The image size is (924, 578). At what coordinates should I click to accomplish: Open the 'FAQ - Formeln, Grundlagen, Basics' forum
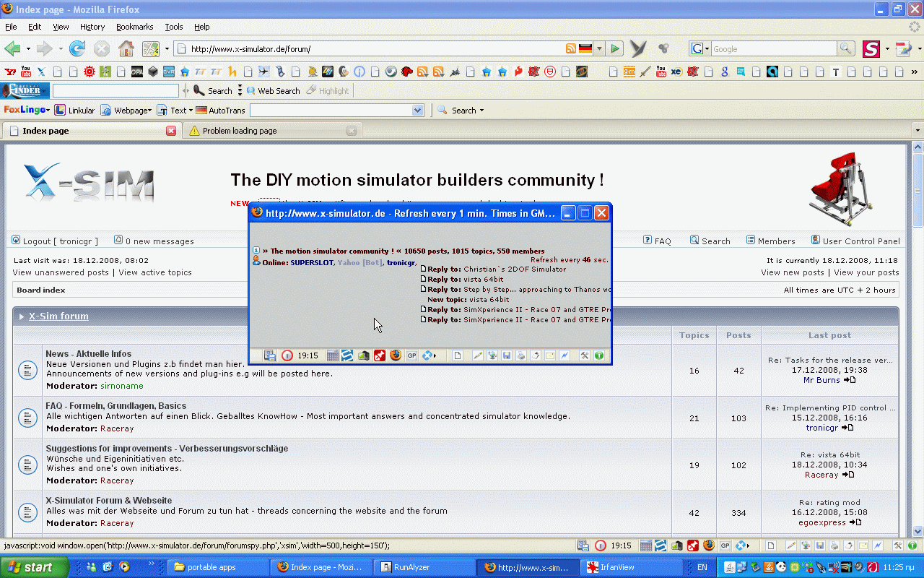(115, 406)
